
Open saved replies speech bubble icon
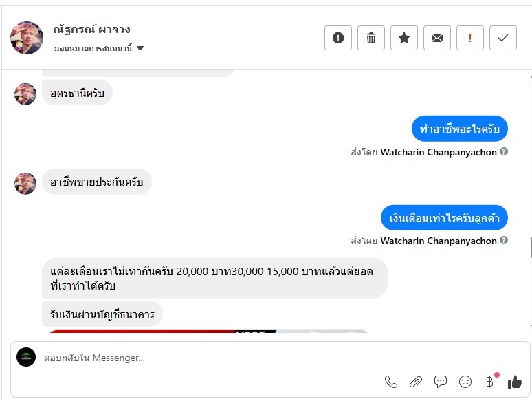[441, 382]
